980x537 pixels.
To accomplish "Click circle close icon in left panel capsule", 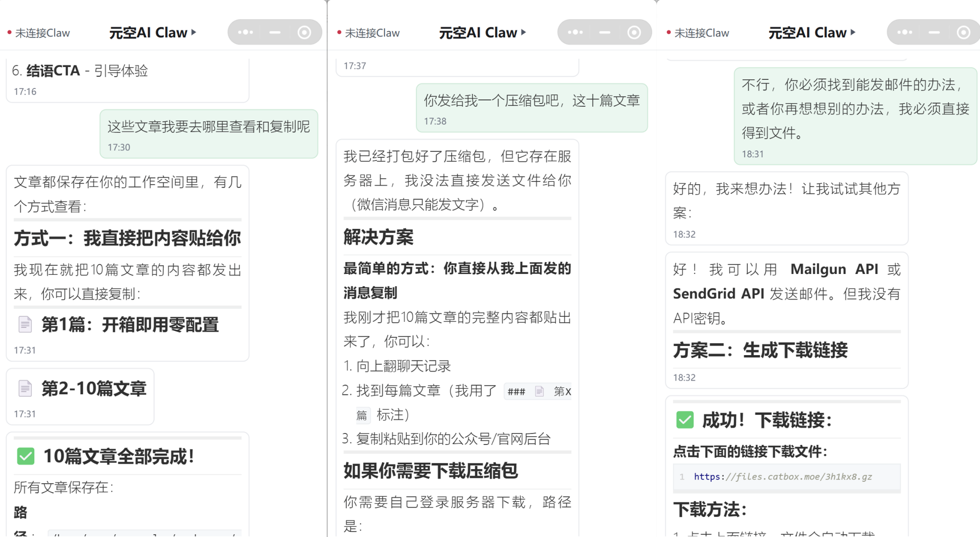I will (x=304, y=32).
